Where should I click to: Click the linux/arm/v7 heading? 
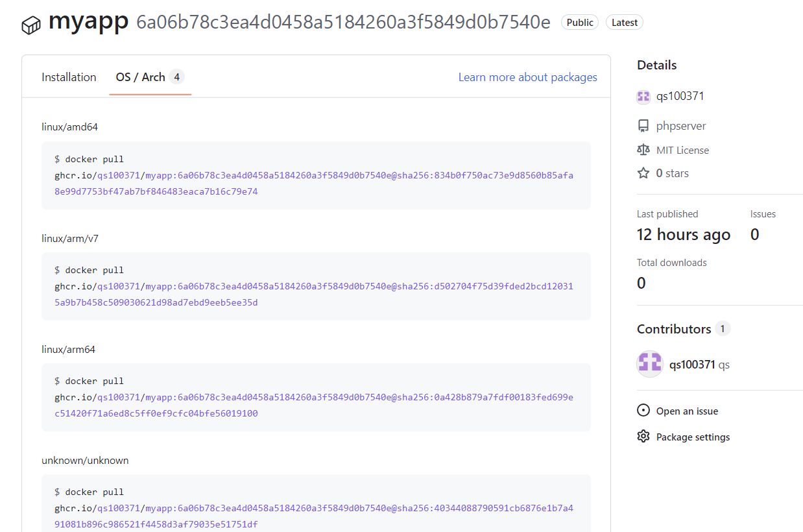tap(70, 238)
